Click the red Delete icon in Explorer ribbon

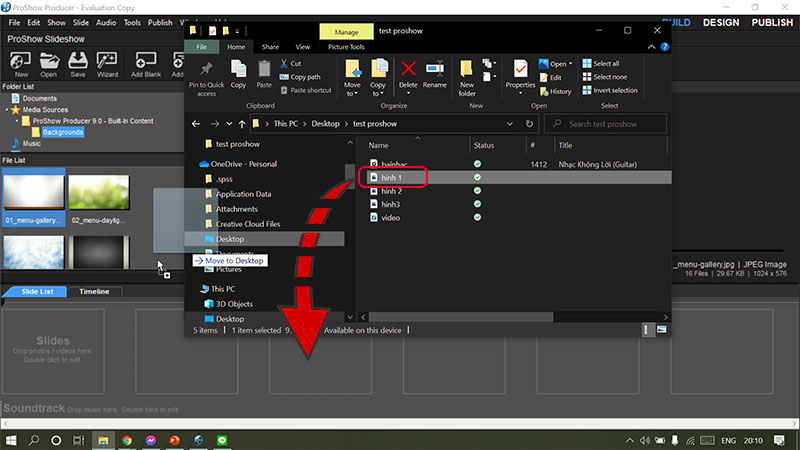pyautogui.click(x=408, y=72)
